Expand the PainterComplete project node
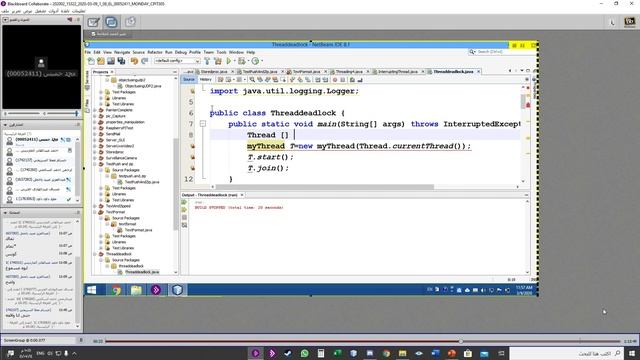This screenshot has height=360, width=640. tap(95, 110)
